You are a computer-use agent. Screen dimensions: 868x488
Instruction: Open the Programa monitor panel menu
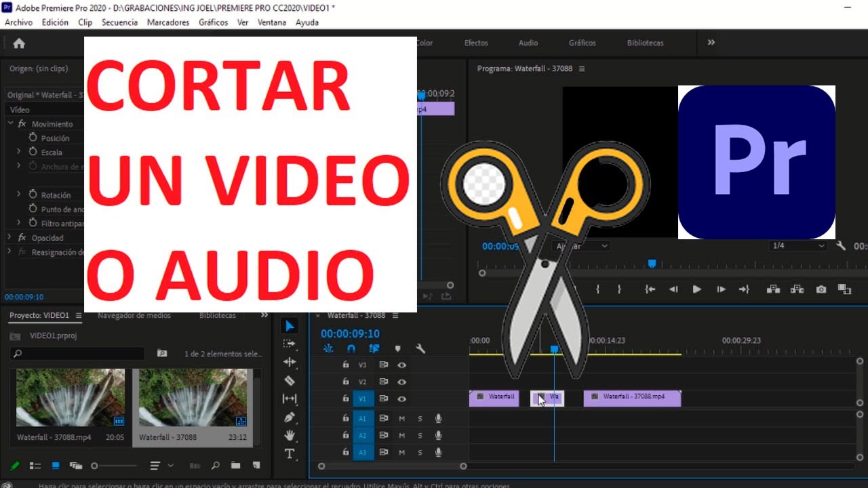pos(581,68)
